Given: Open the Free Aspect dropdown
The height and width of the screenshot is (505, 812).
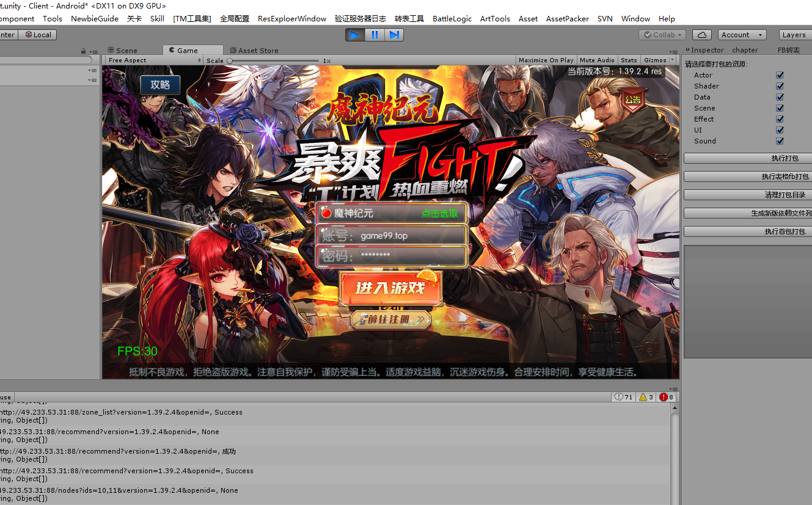Looking at the screenshot, I should pyautogui.click(x=154, y=60).
